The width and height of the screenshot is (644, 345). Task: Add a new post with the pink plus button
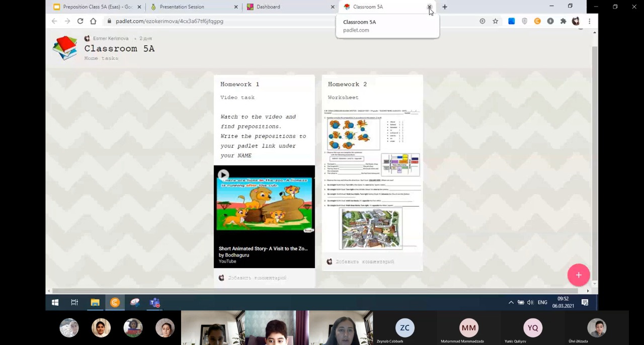[579, 275]
